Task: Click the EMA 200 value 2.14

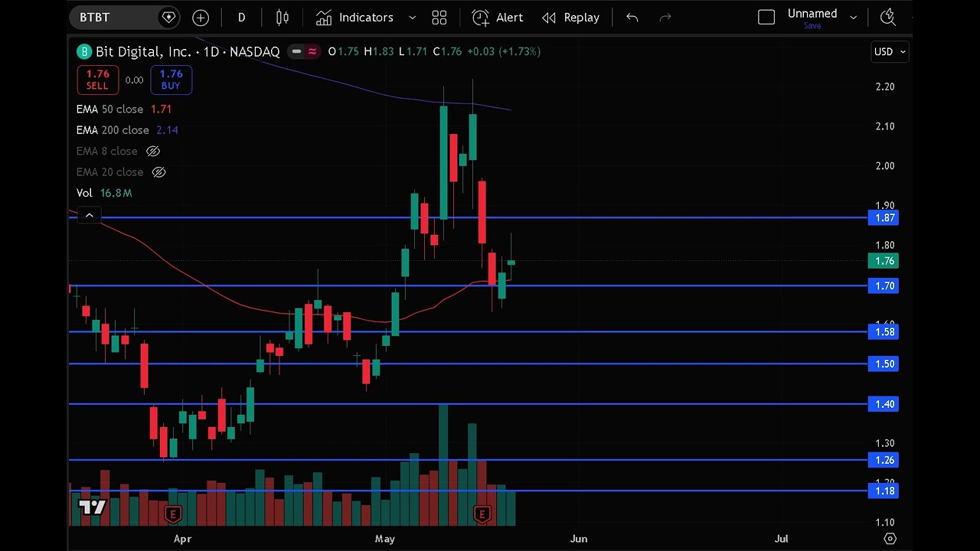Action: pyautogui.click(x=167, y=130)
